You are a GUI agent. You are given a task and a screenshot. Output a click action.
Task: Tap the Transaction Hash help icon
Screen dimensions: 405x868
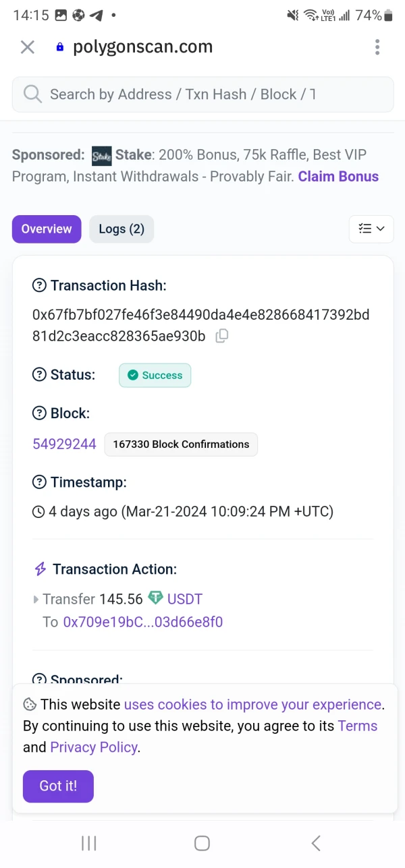(40, 286)
